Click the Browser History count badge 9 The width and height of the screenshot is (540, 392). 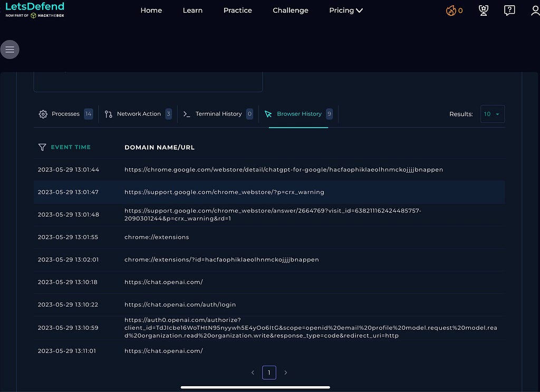pos(329,114)
